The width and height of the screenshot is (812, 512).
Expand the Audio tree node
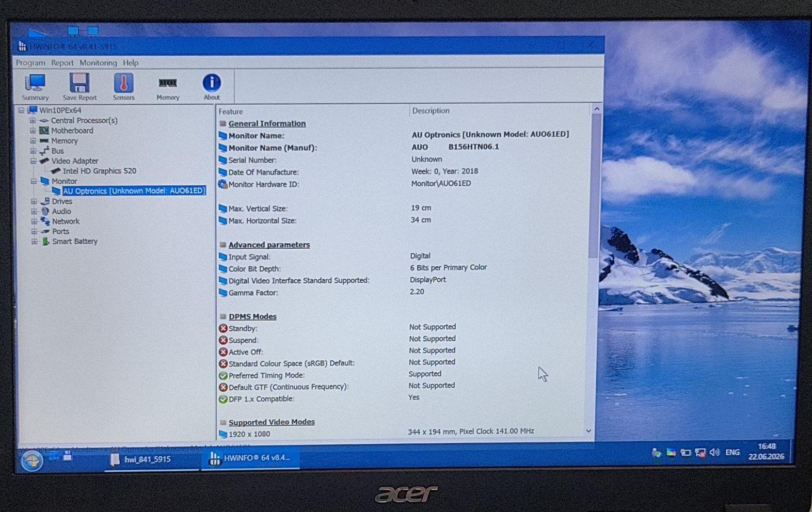(x=34, y=211)
